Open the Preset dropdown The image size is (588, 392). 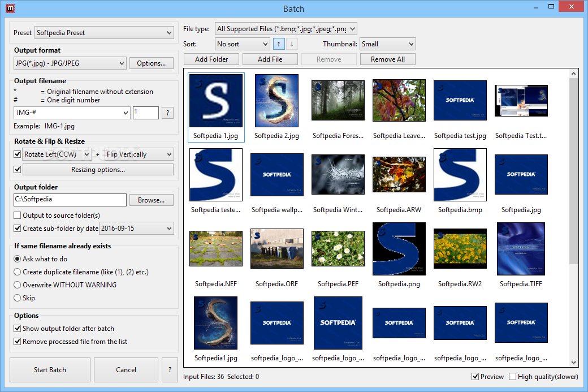[104, 33]
